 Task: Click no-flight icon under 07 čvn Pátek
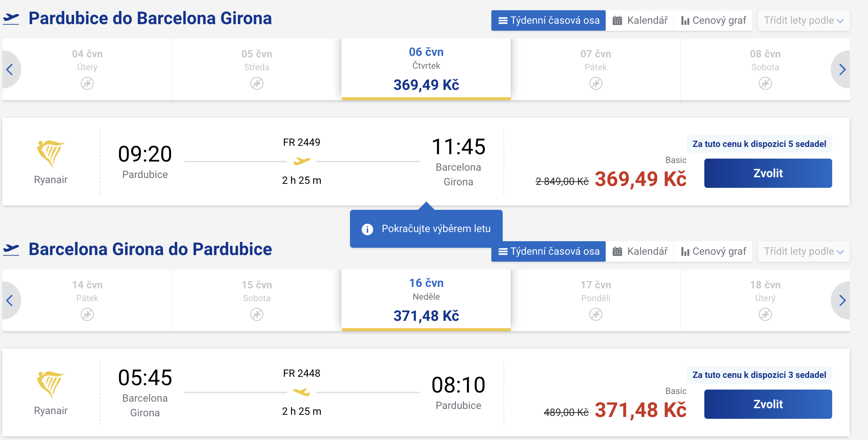pos(595,83)
